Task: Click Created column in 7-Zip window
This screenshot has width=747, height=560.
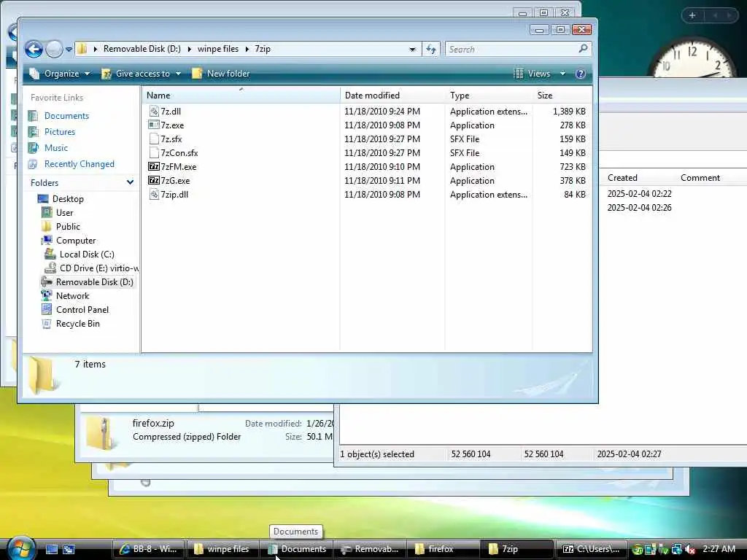Action: pos(622,178)
